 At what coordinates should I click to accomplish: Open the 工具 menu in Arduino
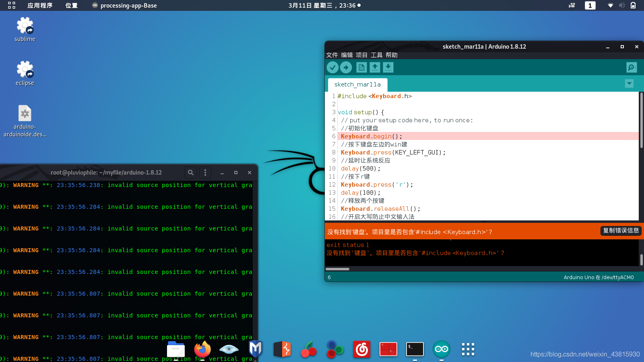point(376,55)
